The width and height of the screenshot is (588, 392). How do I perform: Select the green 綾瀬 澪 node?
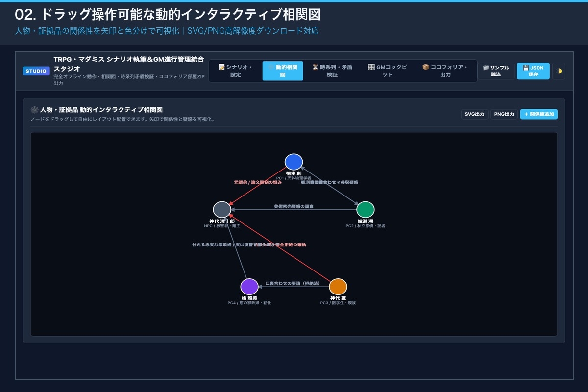coord(366,210)
